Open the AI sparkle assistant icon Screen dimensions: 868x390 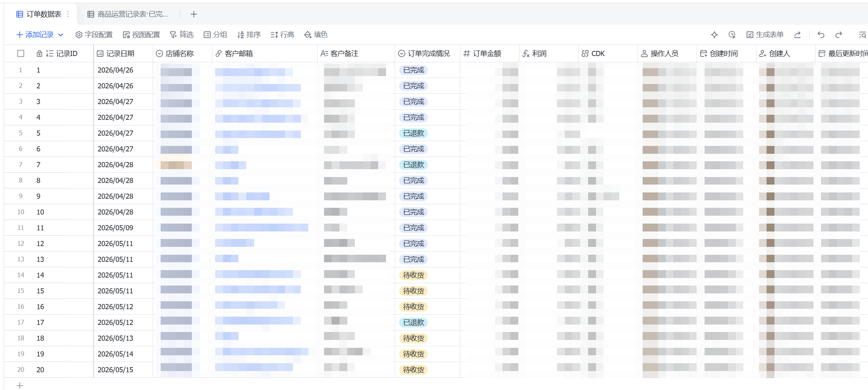pyautogui.click(x=714, y=35)
